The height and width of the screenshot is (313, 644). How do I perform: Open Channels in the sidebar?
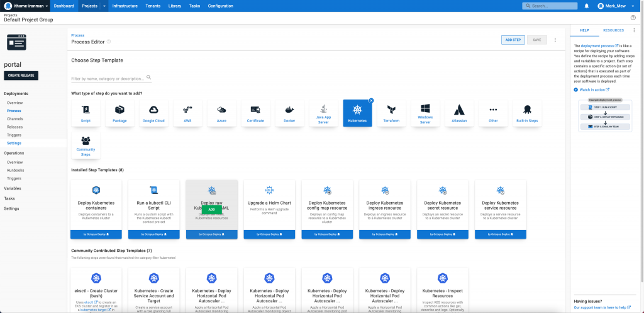coord(15,119)
